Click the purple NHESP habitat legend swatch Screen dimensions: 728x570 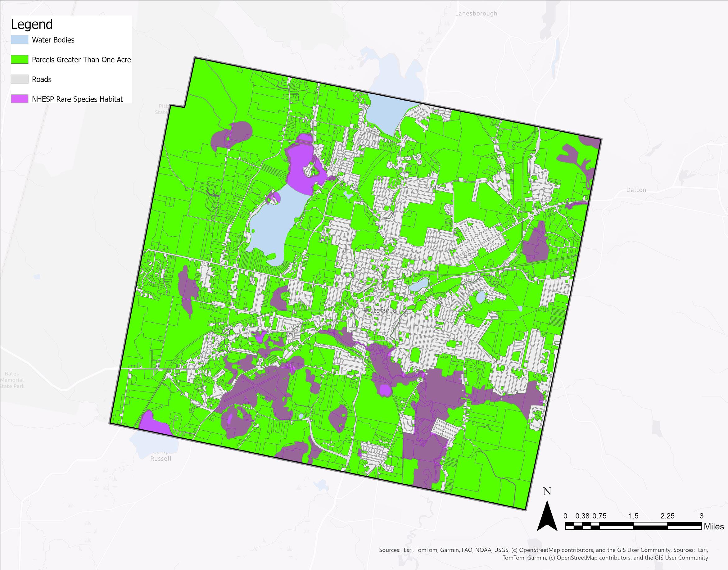pos(19,99)
